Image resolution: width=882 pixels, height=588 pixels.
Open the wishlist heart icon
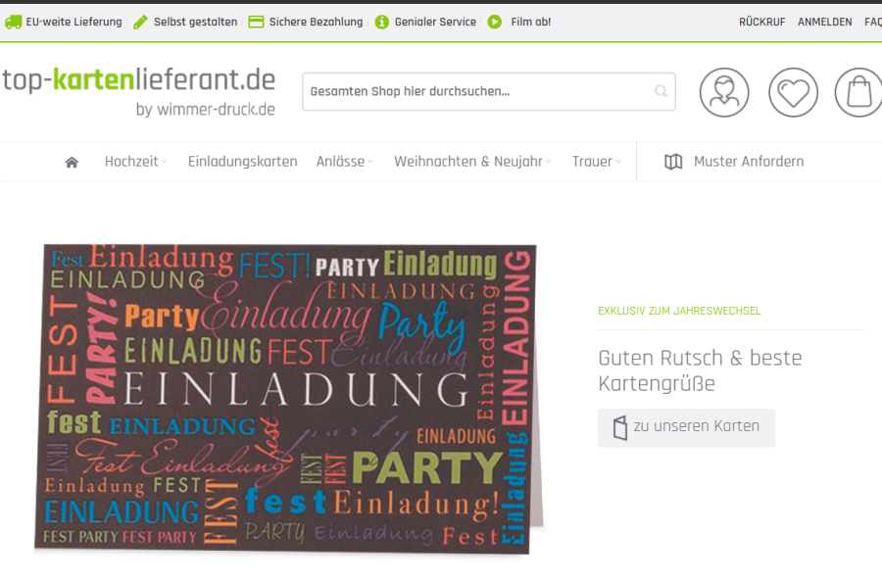pyautogui.click(x=793, y=92)
